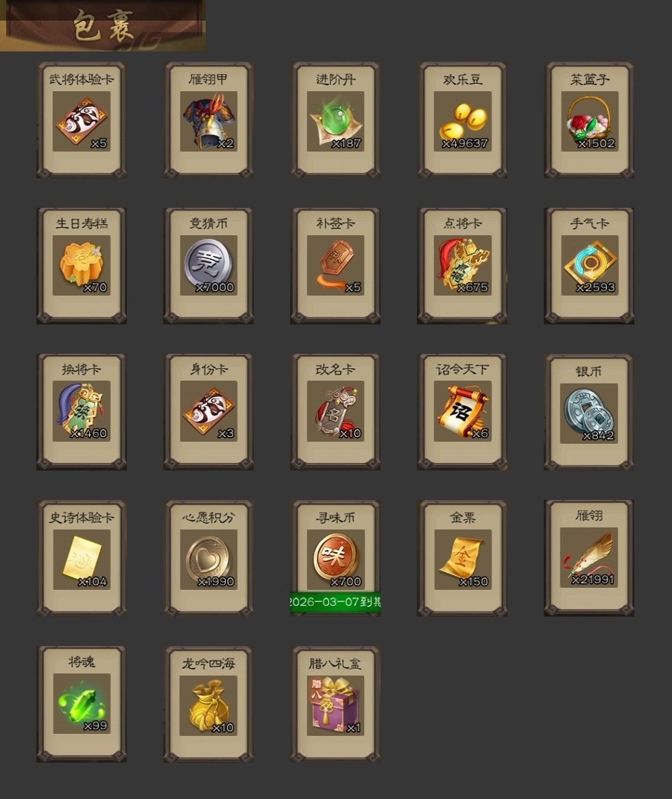Image resolution: width=672 pixels, height=799 pixels.
Task: Click the 金票 gold ticket item
Action: coord(462,558)
